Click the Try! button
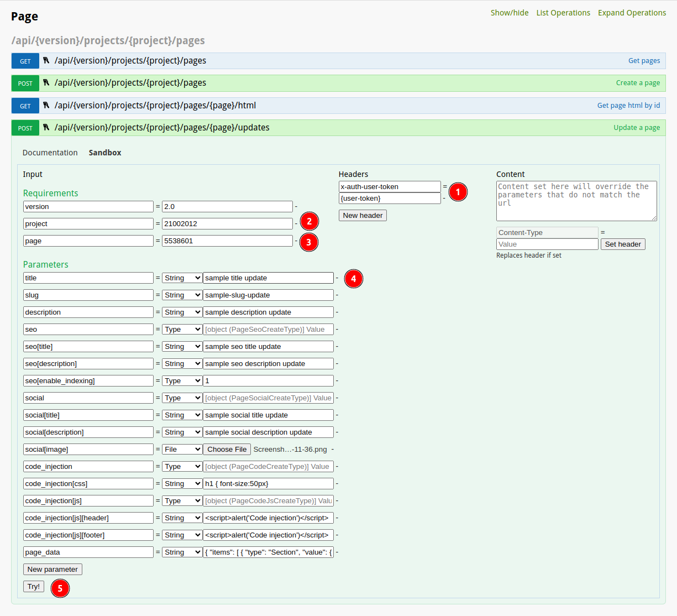The height and width of the screenshot is (616, 677). 33,587
